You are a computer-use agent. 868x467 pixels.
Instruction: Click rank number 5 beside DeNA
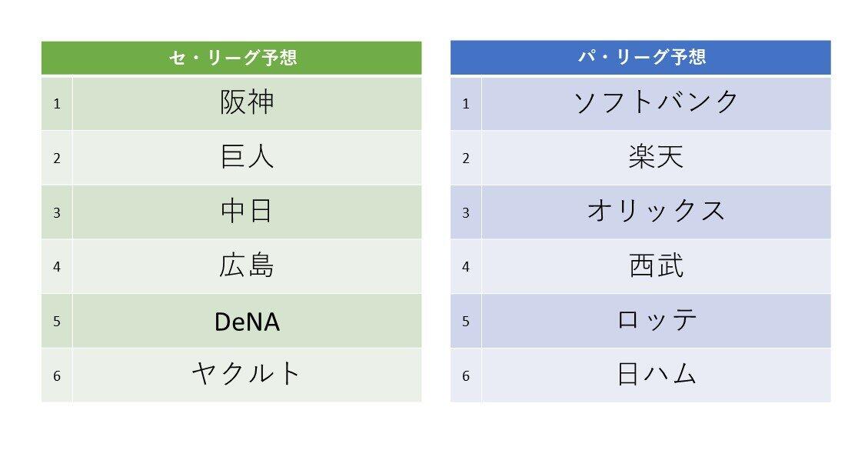click(57, 321)
